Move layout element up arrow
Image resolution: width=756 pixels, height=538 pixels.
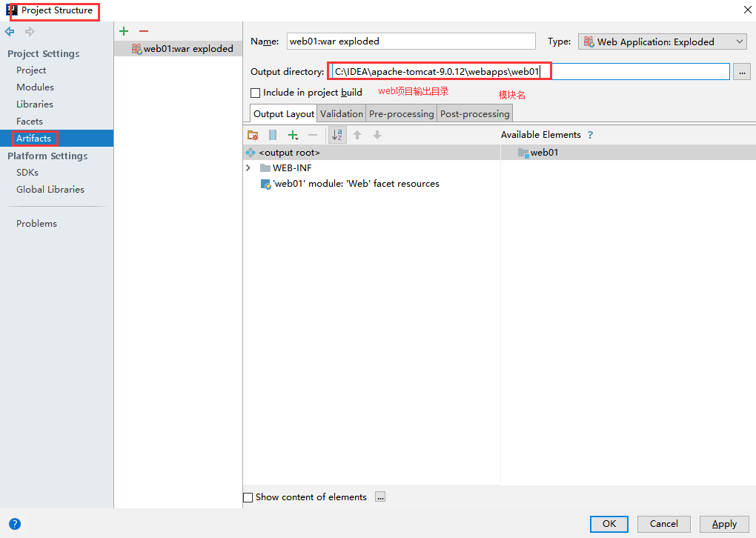pos(357,136)
